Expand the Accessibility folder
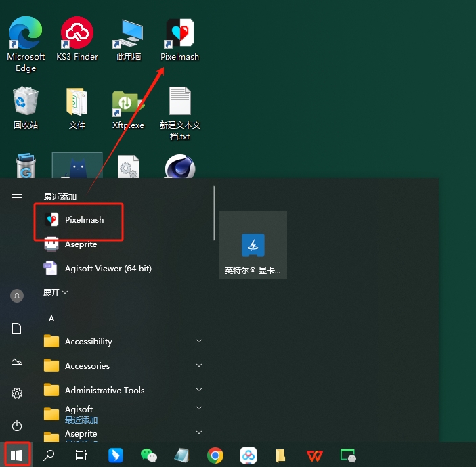 123,341
